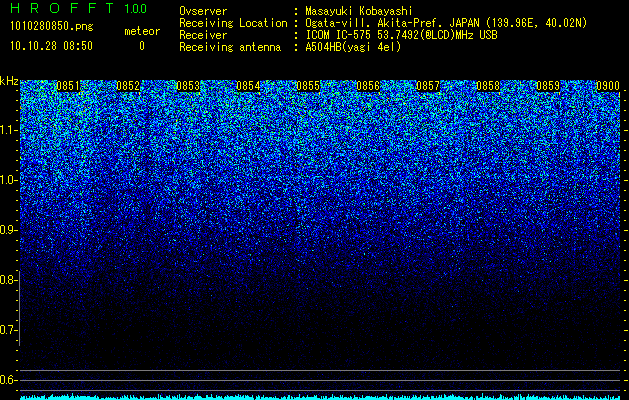Viewport: 629px width, 400px height.
Task: Click the vertical gray bar near 0.8 kHz
Action: (x=19, y=308)
